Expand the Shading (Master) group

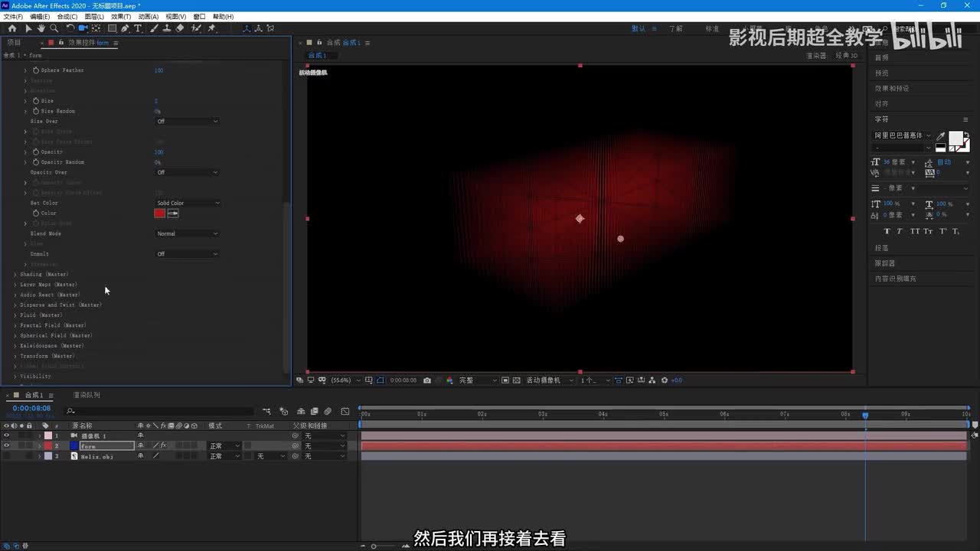(15, 274)
